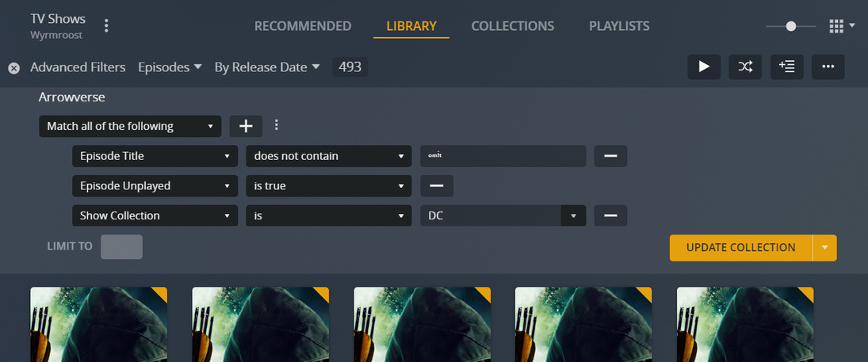Viewport: 868px width, 362px height.
Task: Open the Show Collection field dropdown
Action: click(x=155, y=215)
